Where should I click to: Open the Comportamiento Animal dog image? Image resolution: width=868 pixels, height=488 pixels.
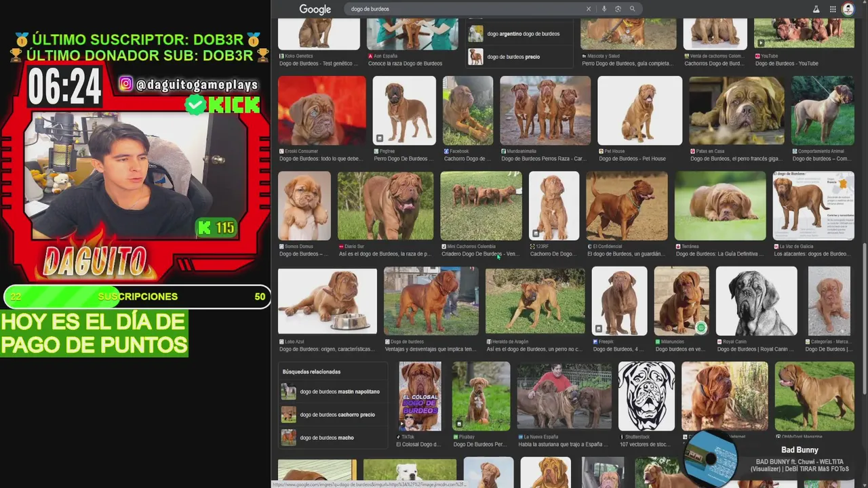coord(823,110)
